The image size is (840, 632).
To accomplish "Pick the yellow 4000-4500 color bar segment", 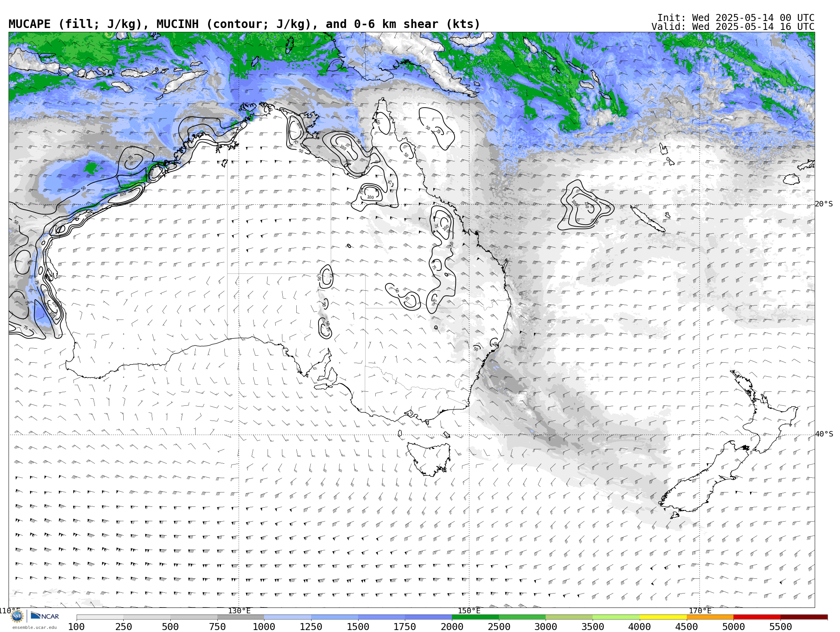I will pyautogui.click(x=663, y=617).
